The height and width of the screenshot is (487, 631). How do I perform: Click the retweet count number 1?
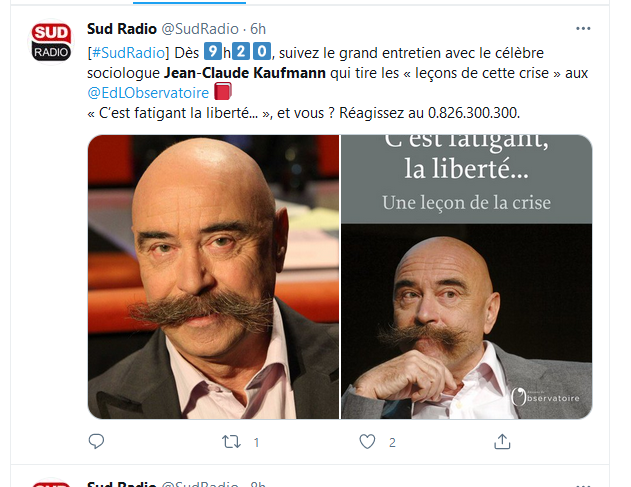pos(256,443)
